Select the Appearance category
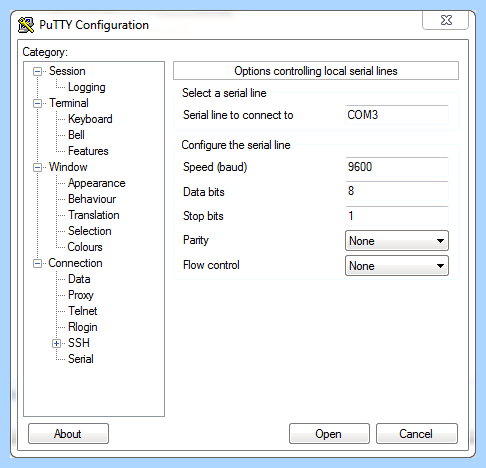 pyautogui.click(x=97, y=183)
